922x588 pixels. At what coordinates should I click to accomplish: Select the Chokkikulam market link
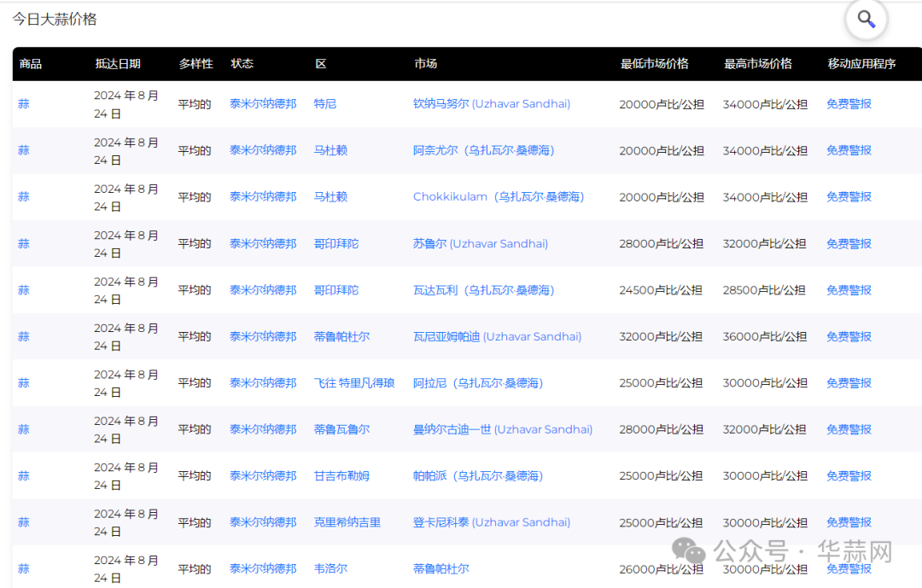(498, 197)
